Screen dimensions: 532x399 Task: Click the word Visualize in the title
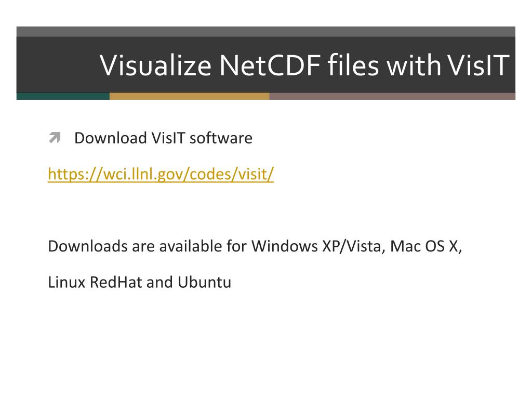point(156,65)
